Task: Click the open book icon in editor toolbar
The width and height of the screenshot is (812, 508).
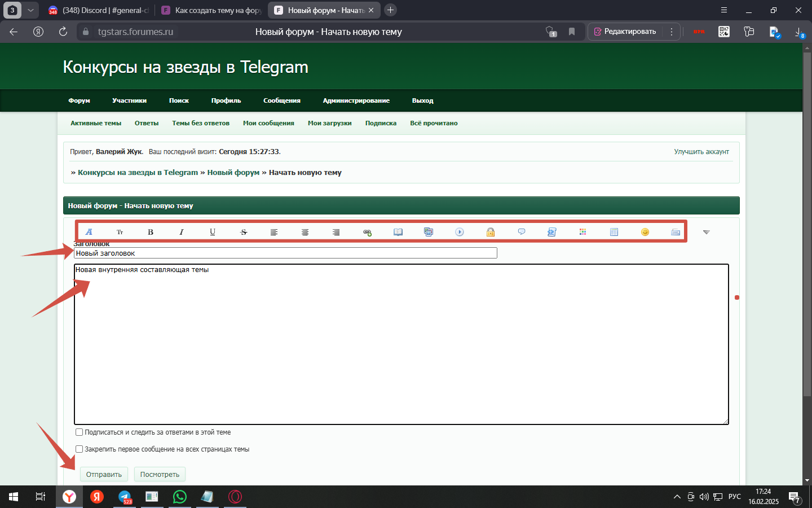Action: tap(398, 232)
